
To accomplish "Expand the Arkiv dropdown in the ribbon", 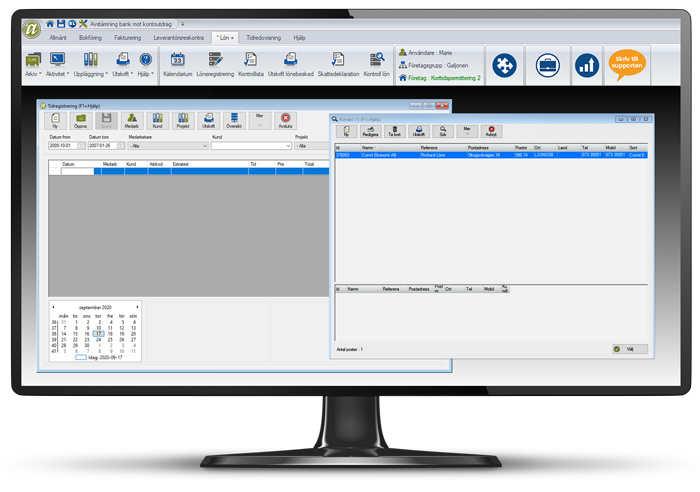I will 34,64.
